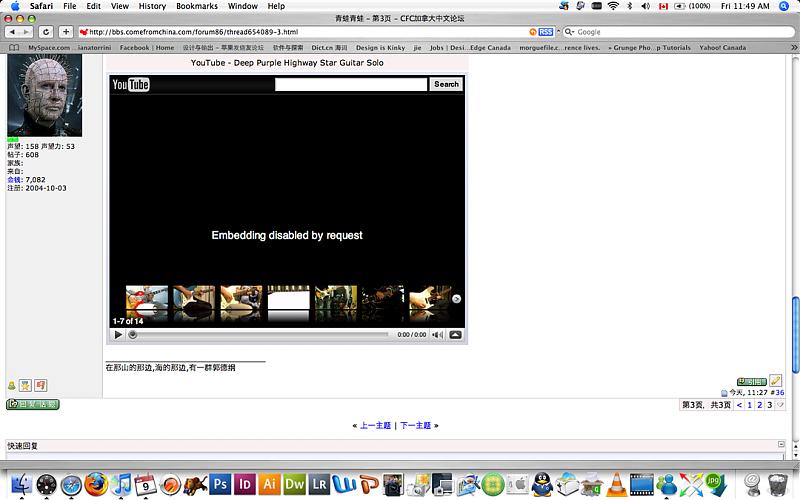Show more bookmarks with double chevron
Screen dimensions: 800x500
click(794, 47)
